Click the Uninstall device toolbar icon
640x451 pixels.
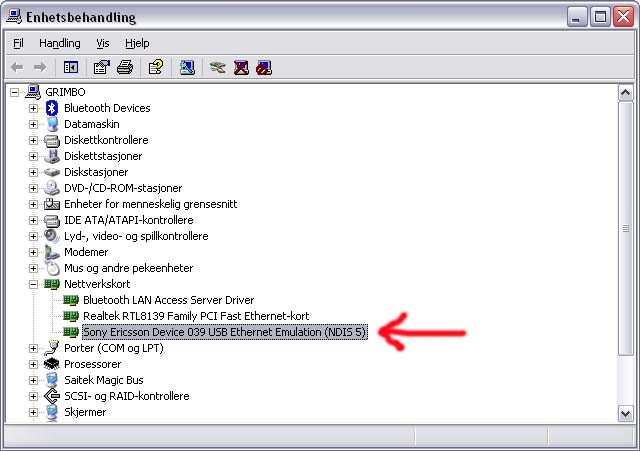tap(241, 67)
